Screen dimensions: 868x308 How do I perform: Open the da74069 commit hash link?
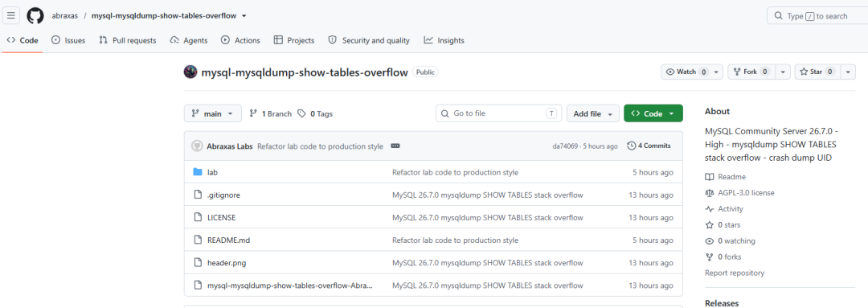coord(565,146)
